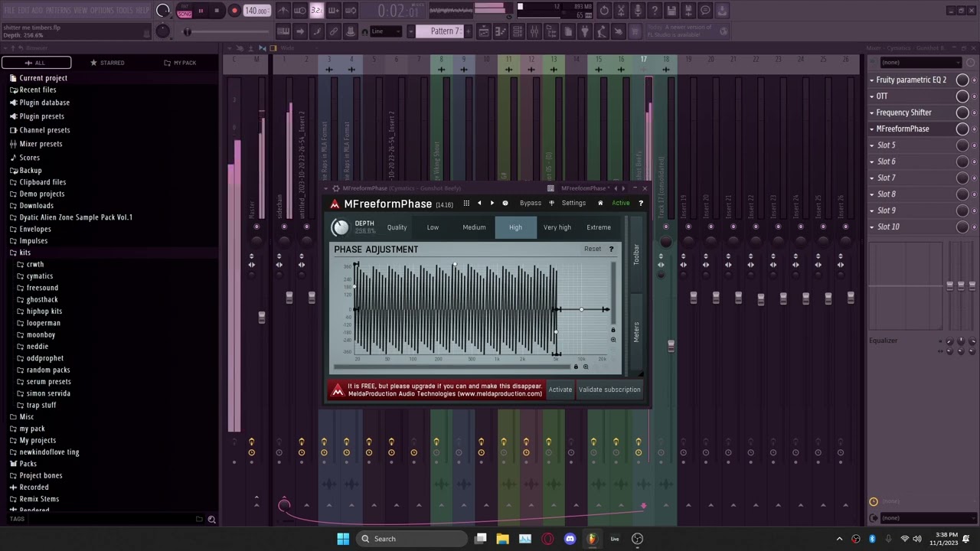Screen dimensions: 980x551
Task: Open the OPTIONS menu
Action: (102, 11)
